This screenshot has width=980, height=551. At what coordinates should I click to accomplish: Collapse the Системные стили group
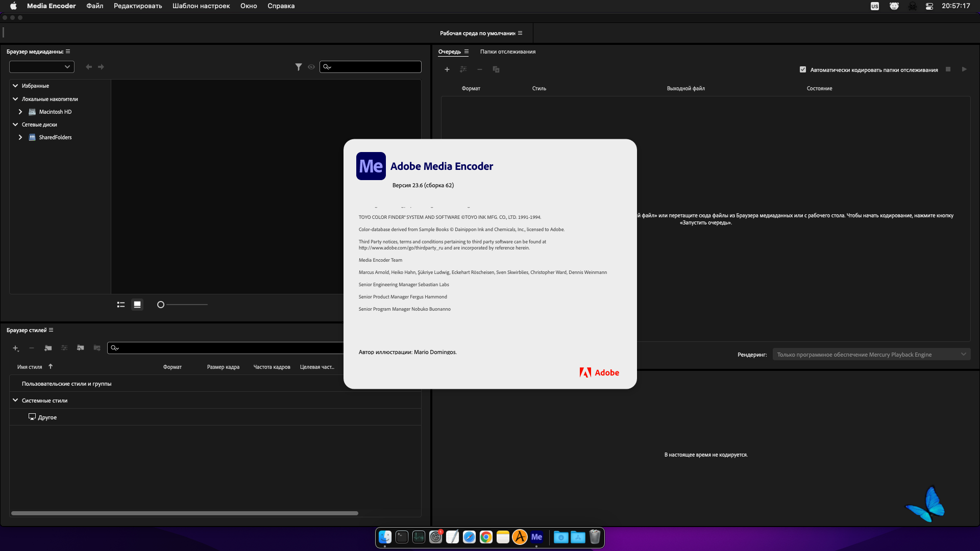tap(15, 400)
